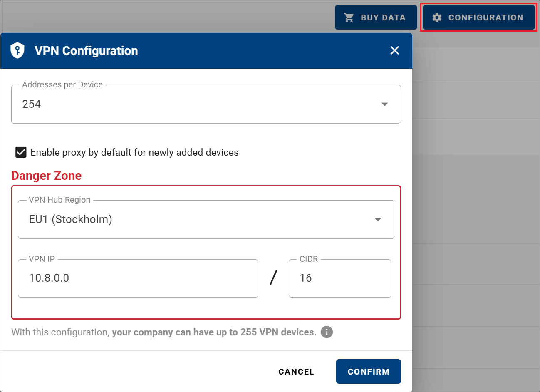Expand the VPN Hub Region dropdown
The image size is (540, 392).
pyautogui.click(x=206, y=219)
